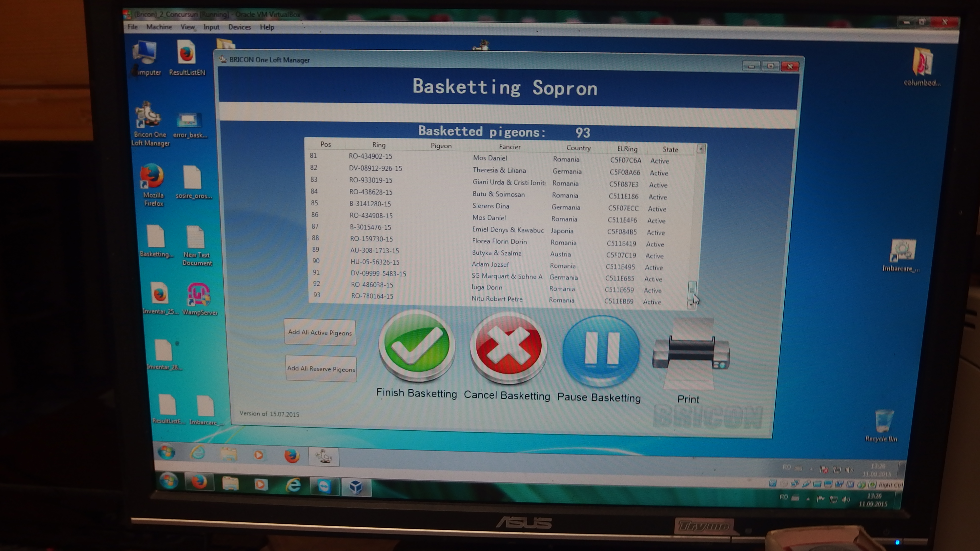Open Firefox in guest taskbar
The width and height of the screenshot is (980, 551).
[292, 455]
